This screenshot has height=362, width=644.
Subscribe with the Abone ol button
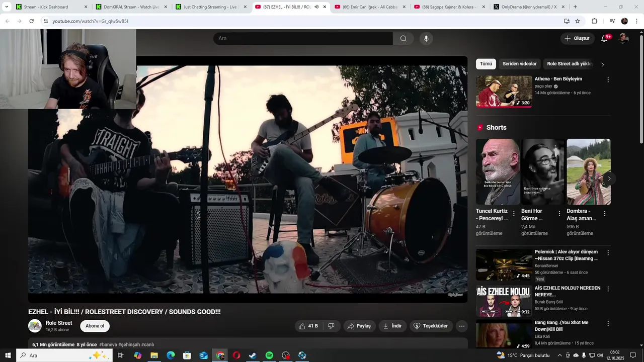point(95,326)
